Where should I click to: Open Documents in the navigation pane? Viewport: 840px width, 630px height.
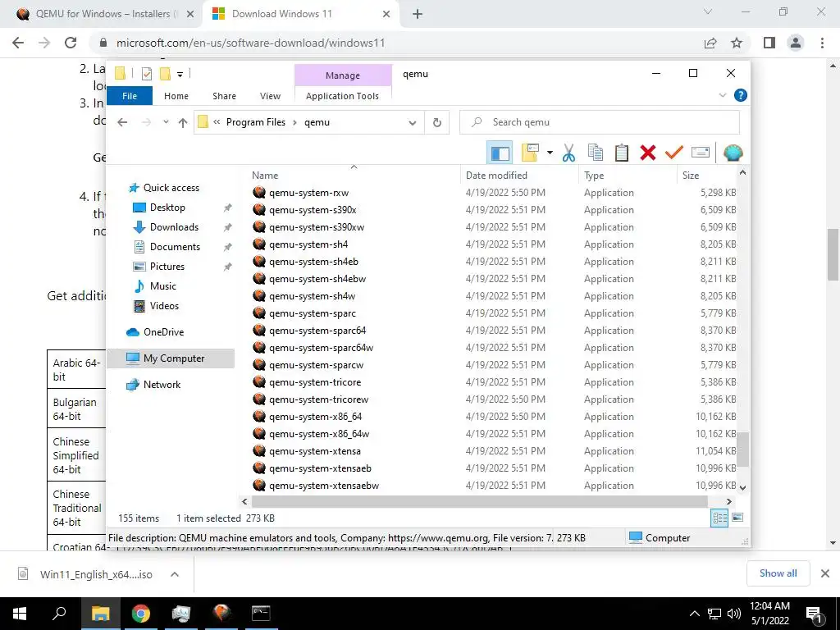175,247
